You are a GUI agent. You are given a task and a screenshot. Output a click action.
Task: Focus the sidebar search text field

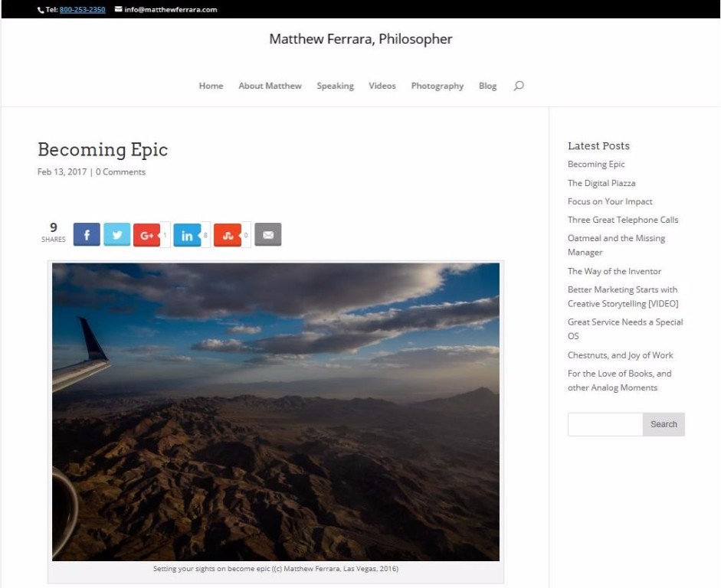[x=605, y=424]
